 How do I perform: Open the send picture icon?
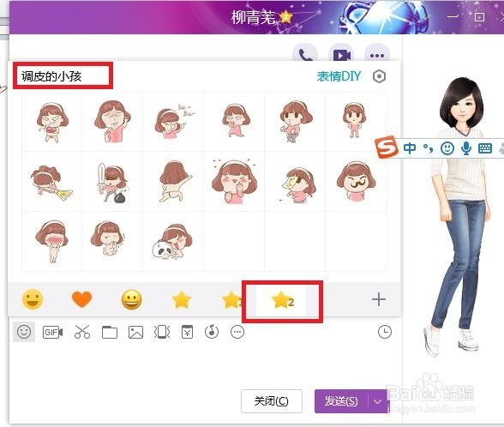click(x=135, y=332)
